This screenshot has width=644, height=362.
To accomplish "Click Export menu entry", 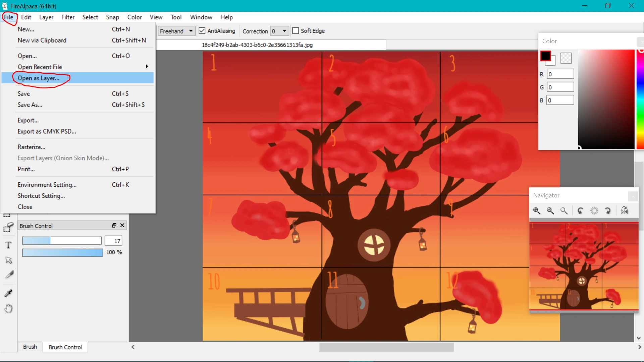I will [x=28, y=120].
